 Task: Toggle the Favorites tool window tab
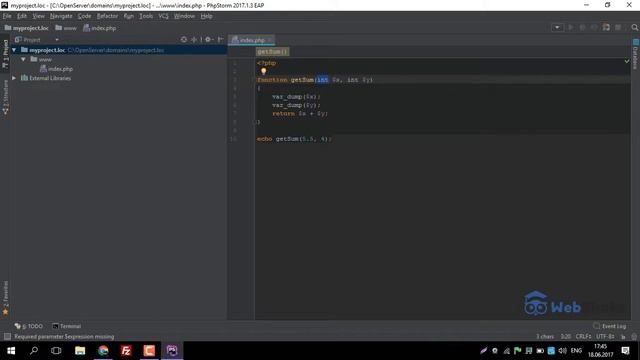(5, 298)
